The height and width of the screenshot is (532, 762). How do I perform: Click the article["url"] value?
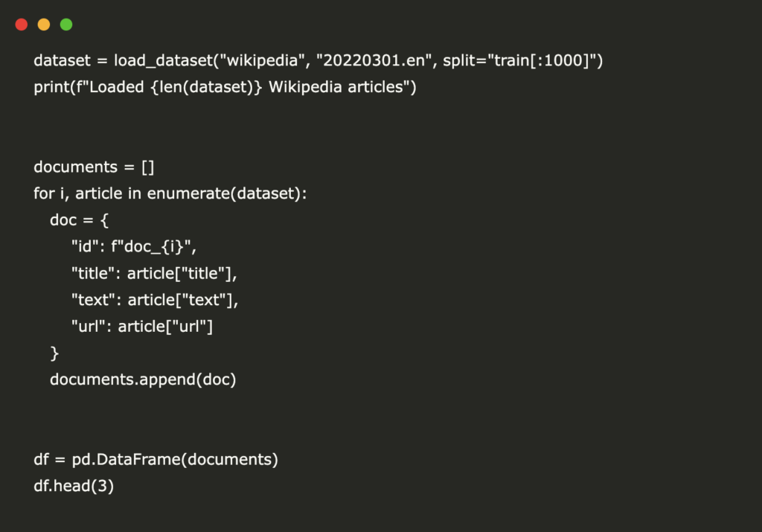pos(170,327)
